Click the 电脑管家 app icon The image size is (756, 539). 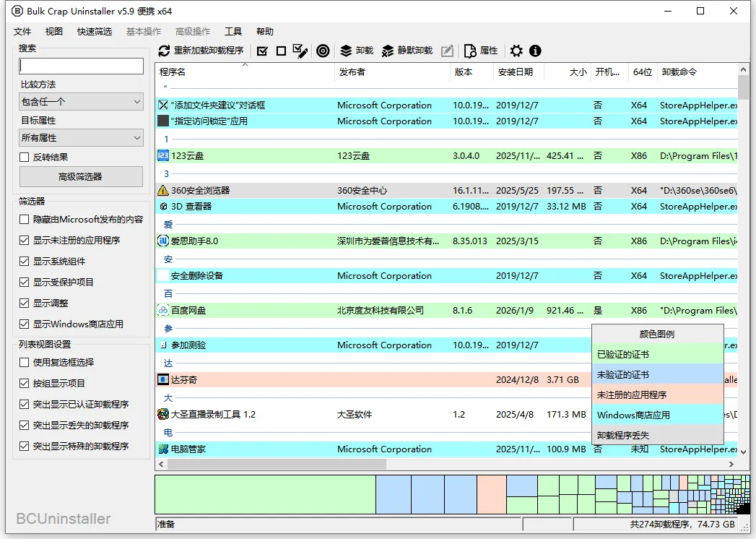click(163, 449)
